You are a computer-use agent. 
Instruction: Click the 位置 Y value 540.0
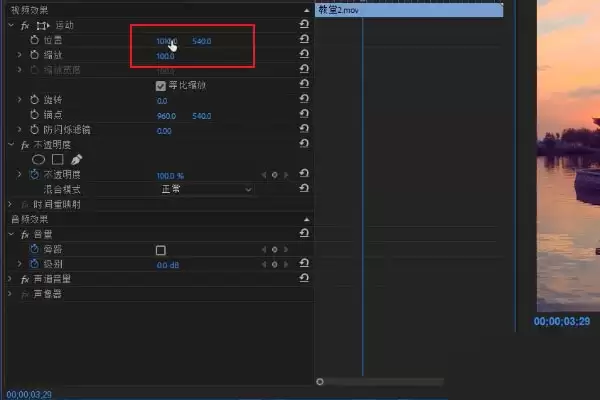202,41
